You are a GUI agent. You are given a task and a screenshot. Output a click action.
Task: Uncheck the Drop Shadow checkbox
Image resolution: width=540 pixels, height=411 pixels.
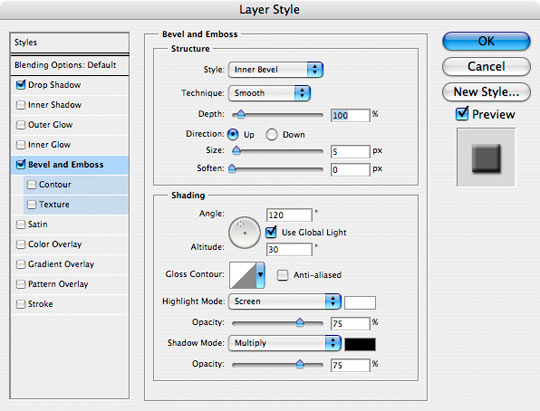pos(21,85)
